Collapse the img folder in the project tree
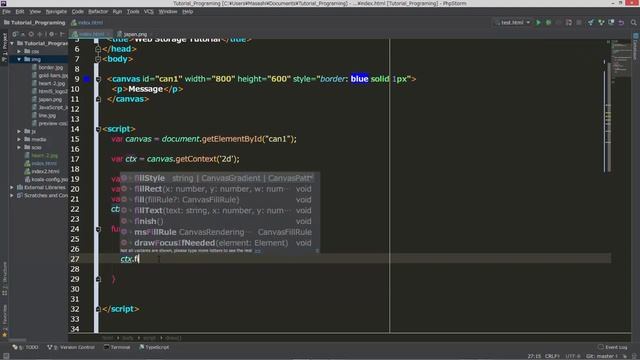Image resolution: width=640 pixels, height=360 pixels. pyautogui.click(x=19, y=59)
